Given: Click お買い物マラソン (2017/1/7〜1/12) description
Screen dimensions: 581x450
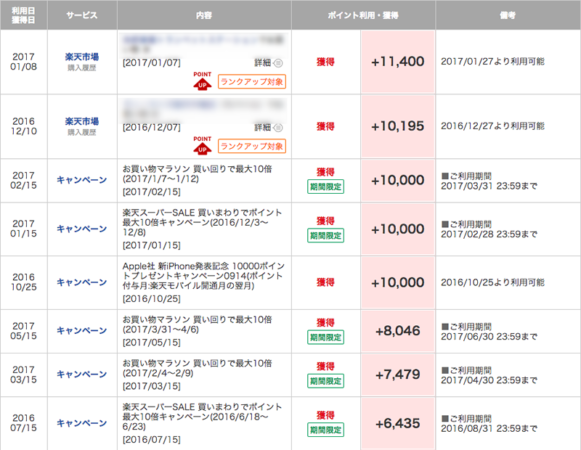Looking at the screenshot, I should click(x=197, y=174).
